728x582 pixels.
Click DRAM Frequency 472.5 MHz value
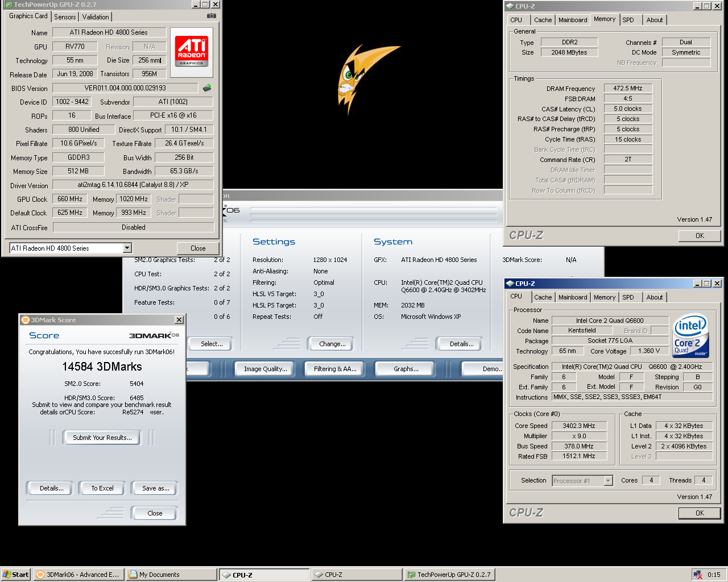[x=628, y=88]
